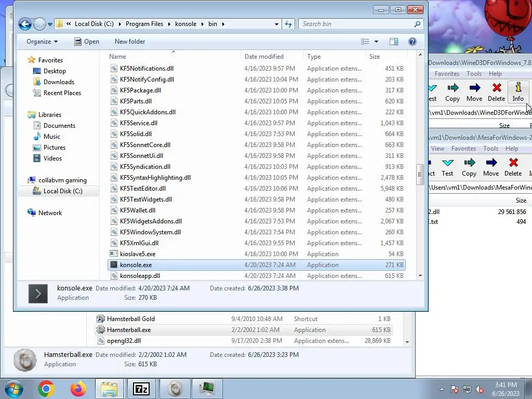This screenshot has height=399, width=532.
Task: Click the Forward navigation arrow button
Action: 39,24
